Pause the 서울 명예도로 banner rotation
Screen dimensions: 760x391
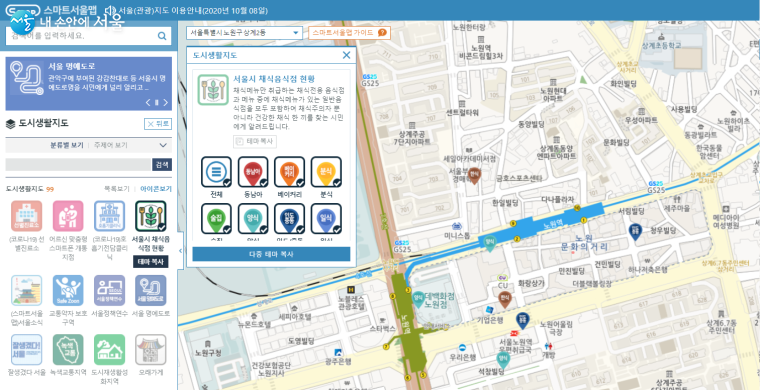tap(157, 102)
